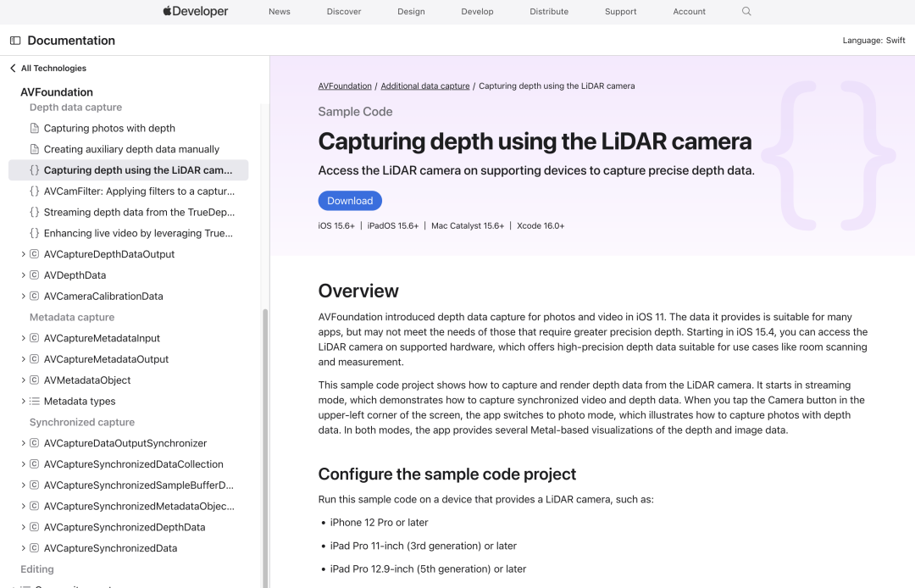Screen dimensions: 915x588
Task: Click class icon beside AVCaptureMetadataInput
Action: coord(35,338)
